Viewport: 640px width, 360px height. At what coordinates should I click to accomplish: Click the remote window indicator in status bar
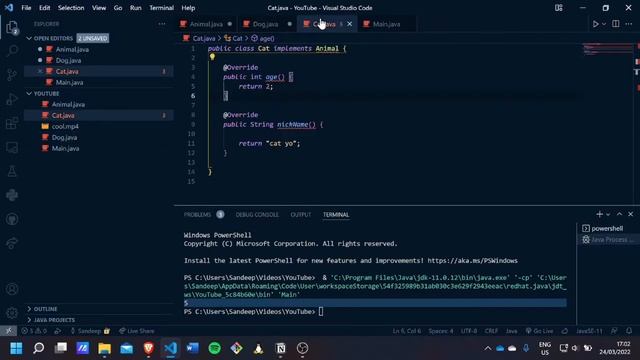coord(8,331)
